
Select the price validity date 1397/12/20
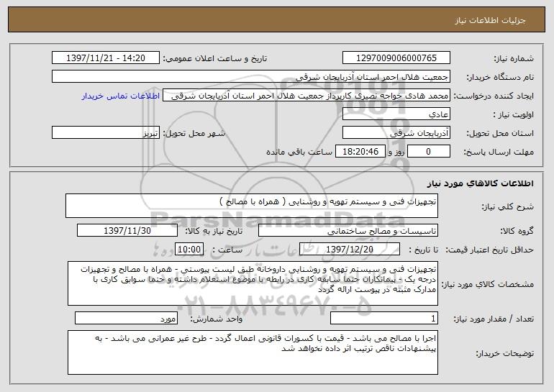click(x=350, y=249)
